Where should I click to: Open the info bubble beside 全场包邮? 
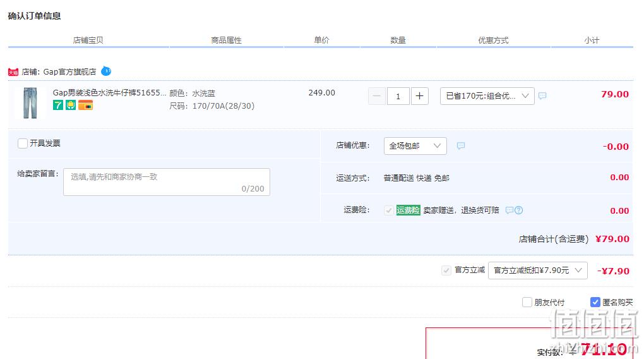[x=460, y=145]
